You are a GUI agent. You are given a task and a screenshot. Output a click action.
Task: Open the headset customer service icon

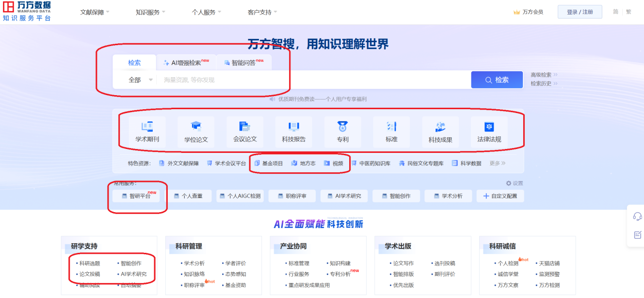point(638,216)
